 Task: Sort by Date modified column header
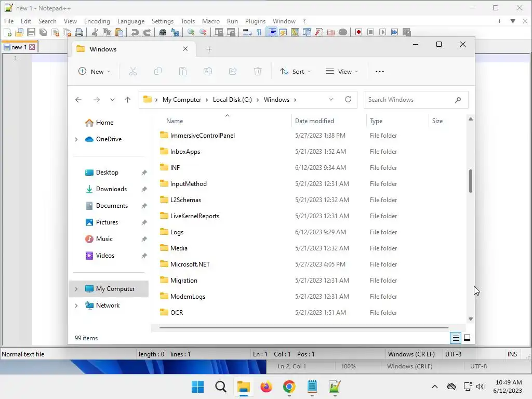tap(314, 121)
